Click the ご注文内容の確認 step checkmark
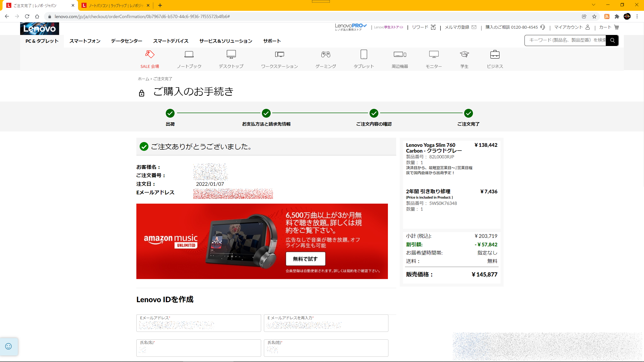 (374, 113)
